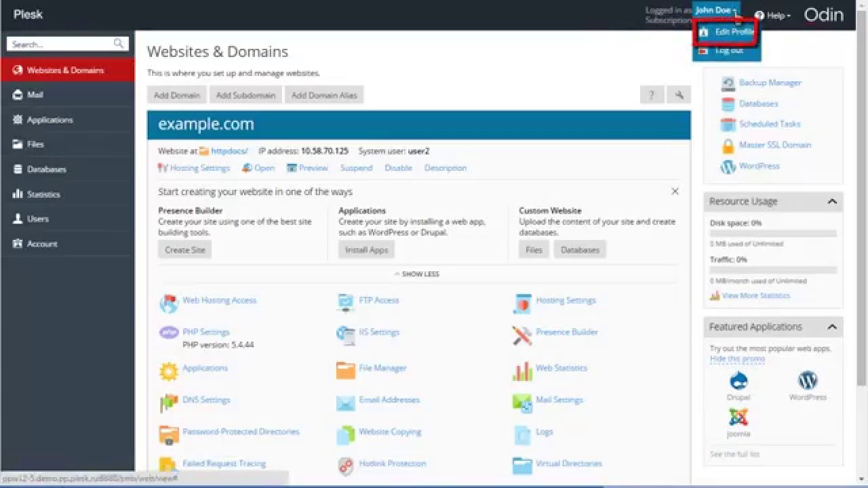
Task: Click the Hide this promo link
Action: tap(737, 359)
